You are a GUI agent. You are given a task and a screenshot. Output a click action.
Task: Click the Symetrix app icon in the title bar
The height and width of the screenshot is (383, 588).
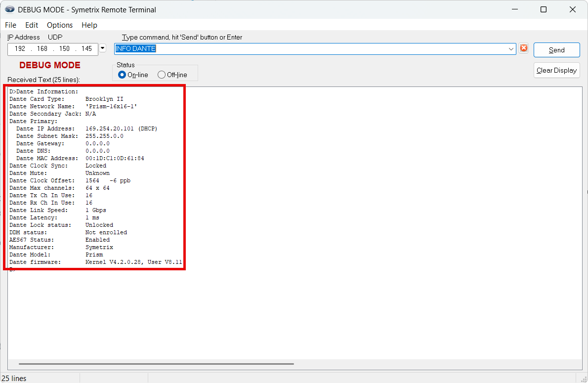pyautogui.click(x=10, y=9)
